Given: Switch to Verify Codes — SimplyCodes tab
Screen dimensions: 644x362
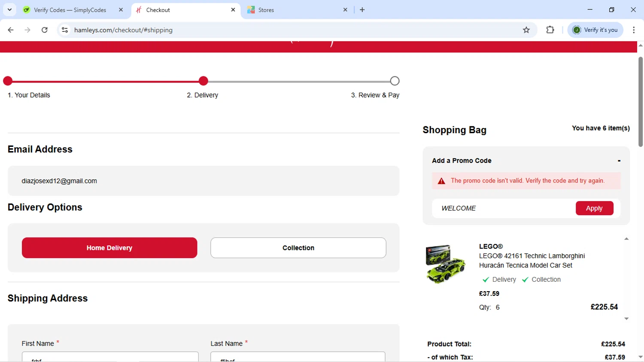Looking at the screenshot, I should pos(70,10).
